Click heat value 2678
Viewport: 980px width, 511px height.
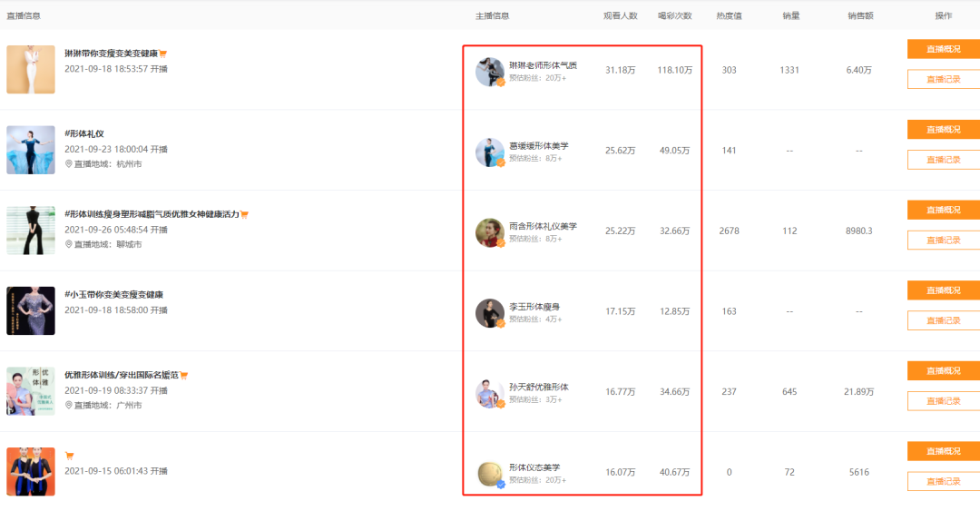[x=729, y=231]
